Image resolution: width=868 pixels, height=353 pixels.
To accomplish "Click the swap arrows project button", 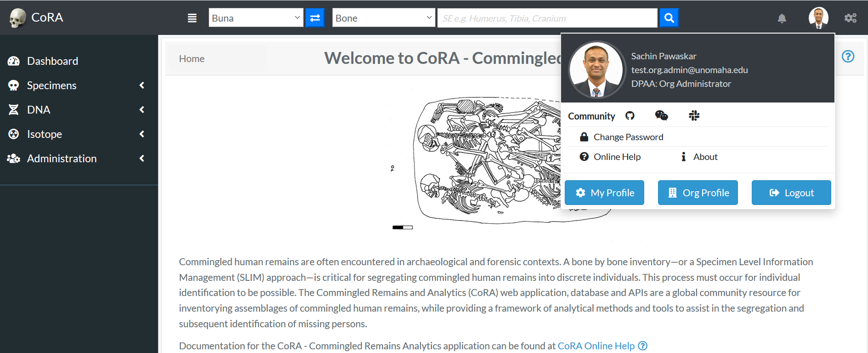I will pos(315,18).
